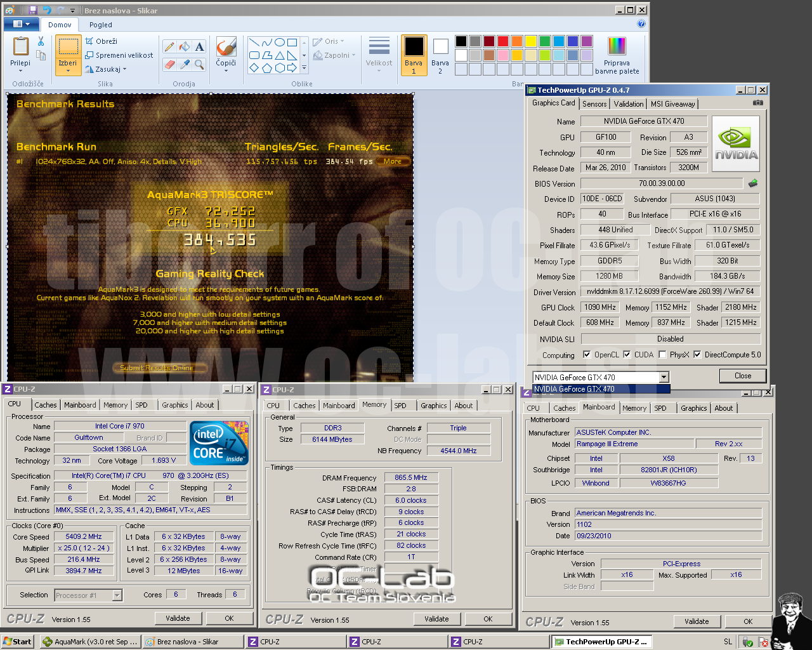Open the Velikost size dropdown
This screenshot has width=812, height=650.
379,54
